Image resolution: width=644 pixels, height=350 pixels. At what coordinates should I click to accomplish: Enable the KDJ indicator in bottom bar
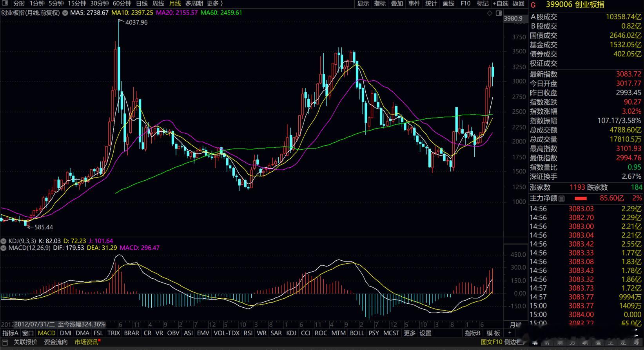(x=291, y=333)
